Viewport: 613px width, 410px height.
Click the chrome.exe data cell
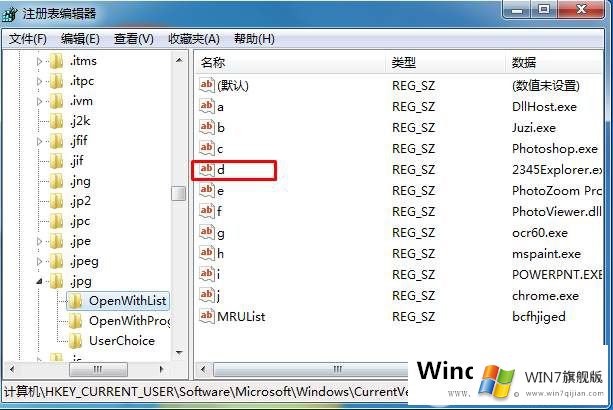pyautogui.click(x=545, y=296)
